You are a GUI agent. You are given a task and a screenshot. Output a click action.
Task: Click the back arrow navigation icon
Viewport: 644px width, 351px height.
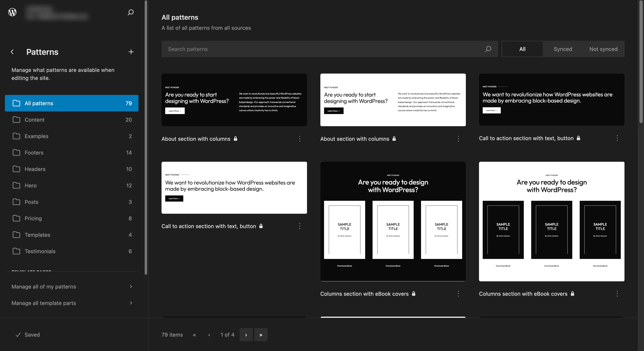pos(12,51)
